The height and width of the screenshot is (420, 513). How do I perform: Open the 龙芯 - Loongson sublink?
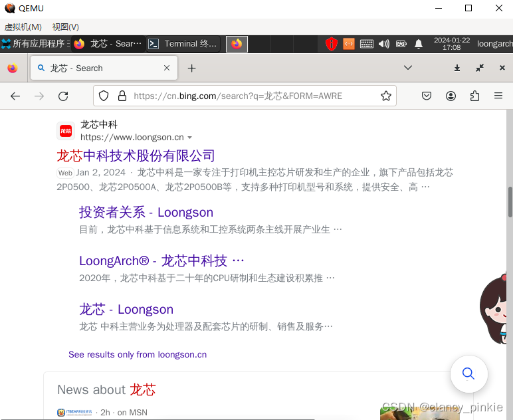tap(126, 309)
